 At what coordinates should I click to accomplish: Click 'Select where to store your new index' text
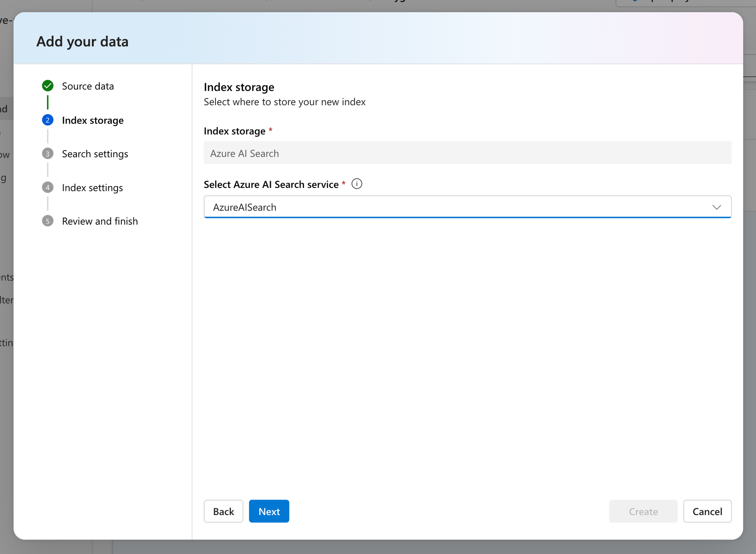coord(285,102)
